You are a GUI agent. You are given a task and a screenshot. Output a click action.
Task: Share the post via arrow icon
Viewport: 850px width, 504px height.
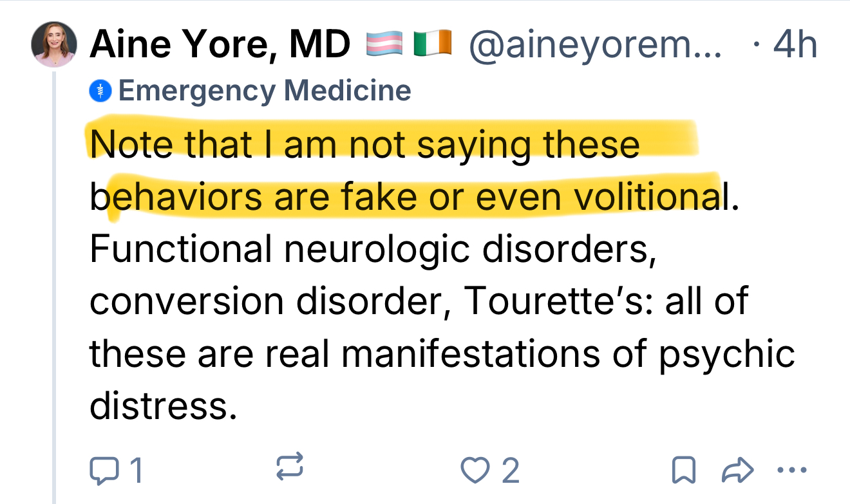coord(737,470)
